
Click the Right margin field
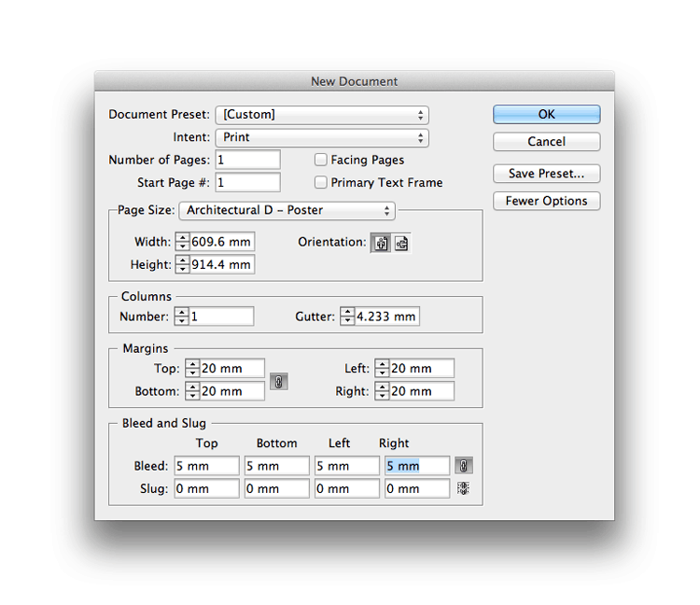coord(422,391)
